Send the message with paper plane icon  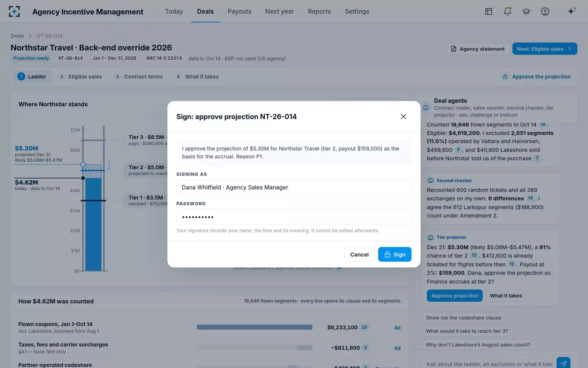[563, 364]
